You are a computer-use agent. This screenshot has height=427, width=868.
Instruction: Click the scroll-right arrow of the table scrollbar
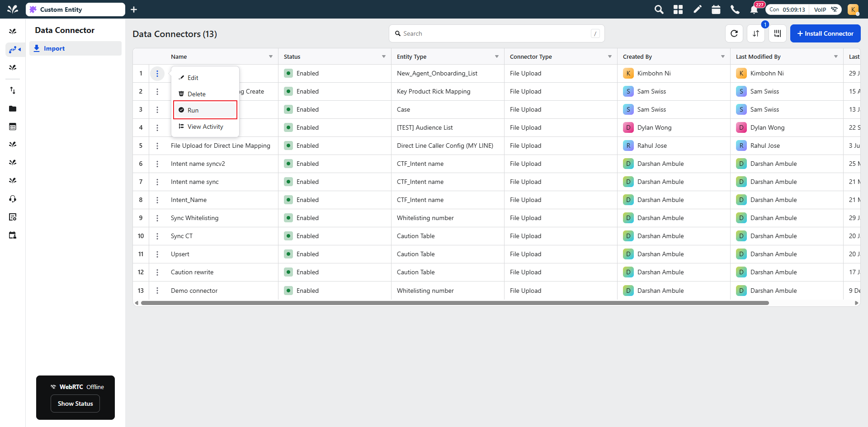coord(856,303)
